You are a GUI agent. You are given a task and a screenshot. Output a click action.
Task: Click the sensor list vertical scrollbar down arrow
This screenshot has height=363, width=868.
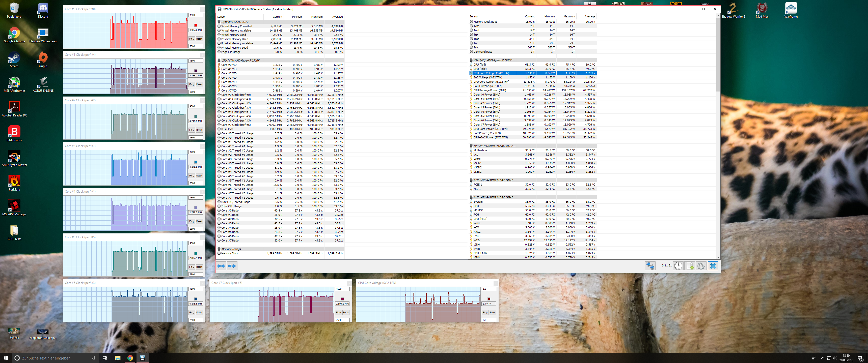point(718,257)
